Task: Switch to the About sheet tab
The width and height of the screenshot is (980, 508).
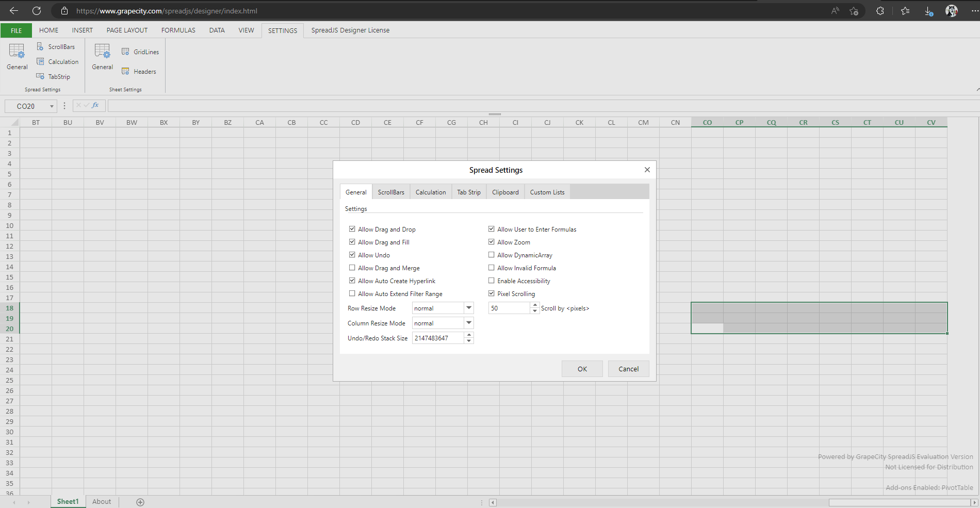Action: pyautogui.click(x=102, y=501)
